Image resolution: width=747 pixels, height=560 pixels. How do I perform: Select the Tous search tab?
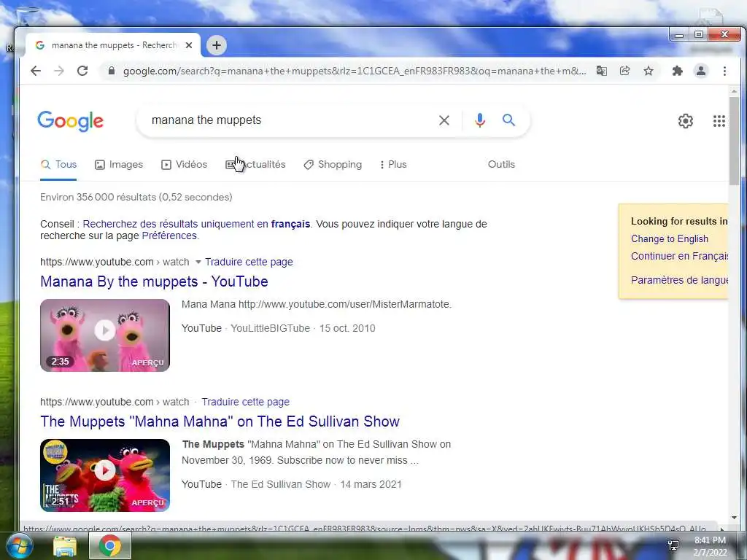58,164
